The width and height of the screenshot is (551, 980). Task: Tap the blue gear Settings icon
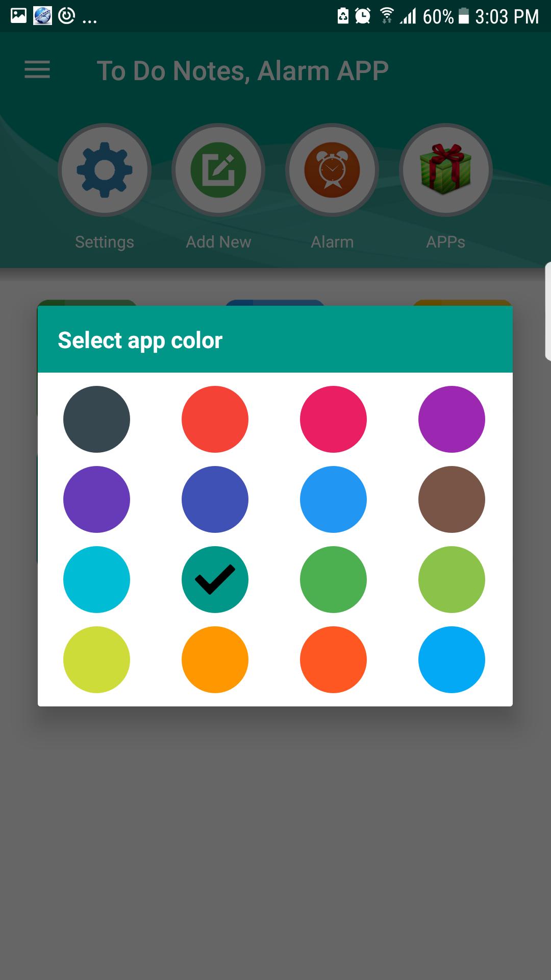click(105, 170)
